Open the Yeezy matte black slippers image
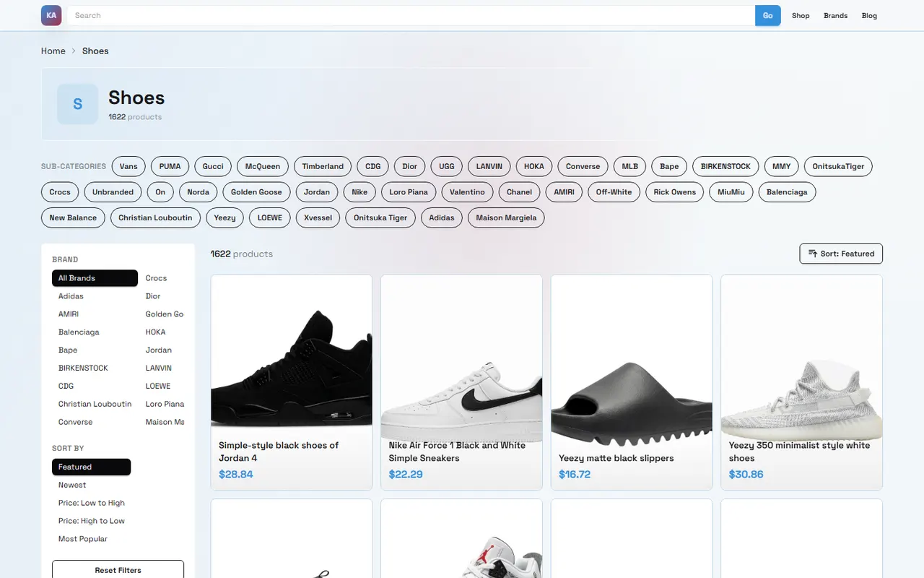Image resolution: width=924 pixels, height=578 pixels. (632, 353)
